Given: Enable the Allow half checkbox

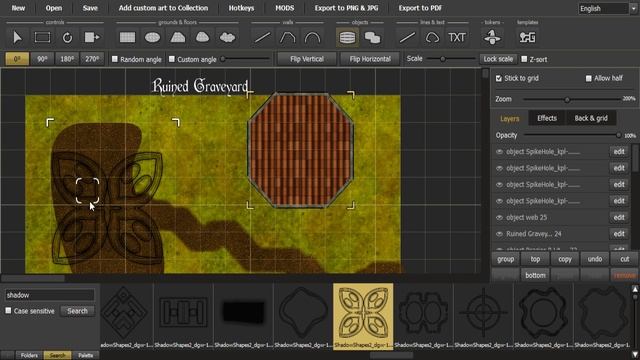Looking at the screenshot, I should (x=589, y=78).
